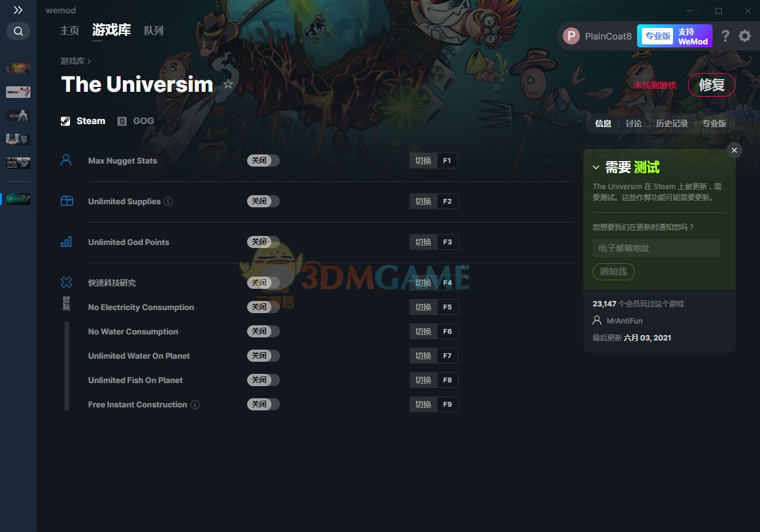Maximize the WeMod window

coord(719,11)
